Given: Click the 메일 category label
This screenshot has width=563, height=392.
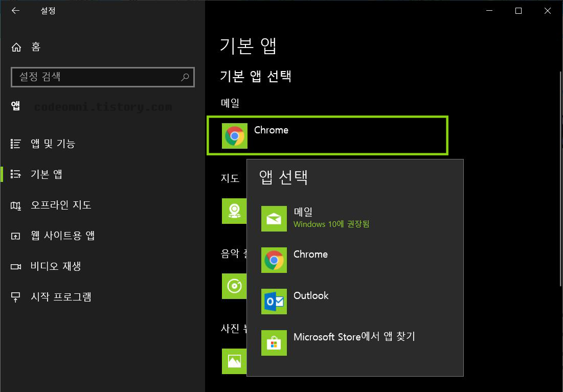Looking at the screenshot, I should (230, 103).
